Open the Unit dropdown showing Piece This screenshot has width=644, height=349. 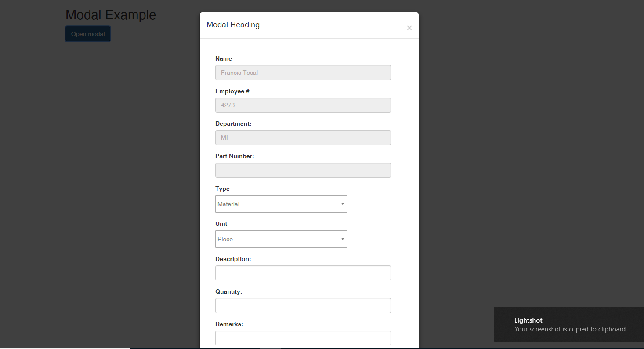[x=281, y=239]
